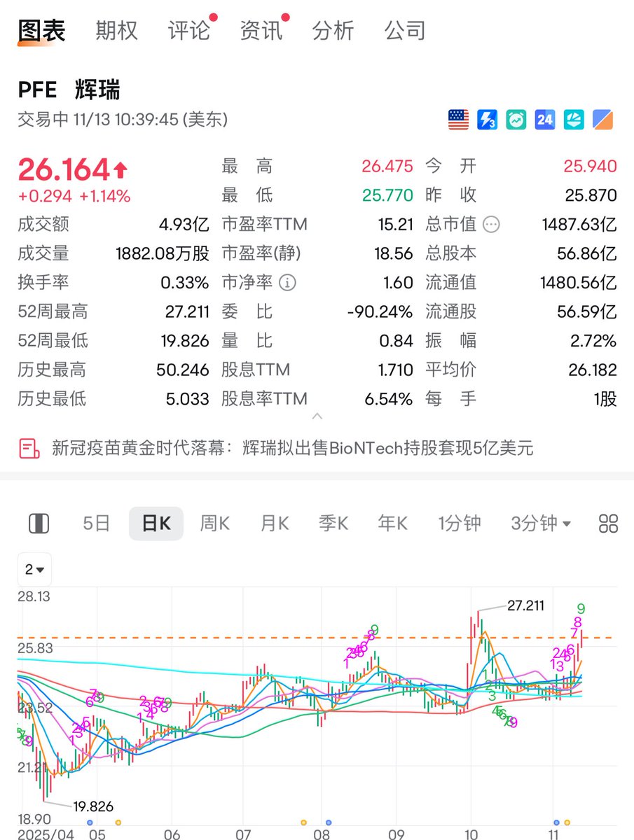This screenshot has height=840, width=634.
Task: Tap the 股息率TTM value 6.54%
Action: point(388,399)
